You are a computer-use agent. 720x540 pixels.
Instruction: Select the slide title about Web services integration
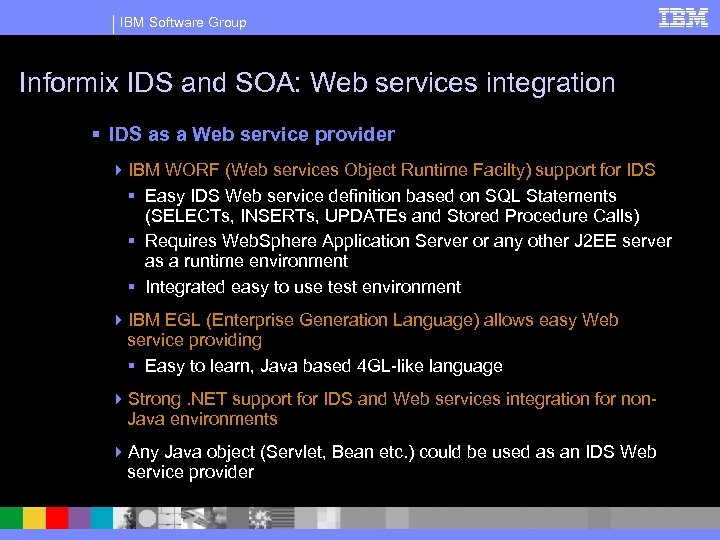tap(317, 83)
